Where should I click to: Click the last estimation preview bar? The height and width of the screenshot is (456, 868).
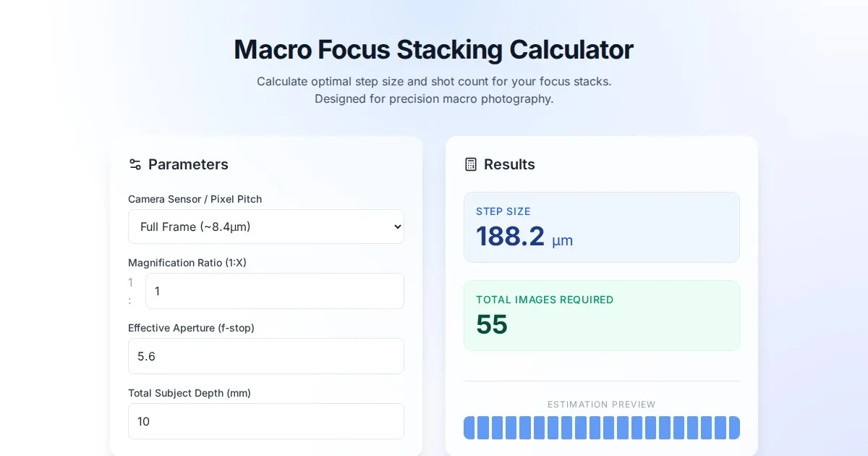pyautogui.click(x=734, y=428)
